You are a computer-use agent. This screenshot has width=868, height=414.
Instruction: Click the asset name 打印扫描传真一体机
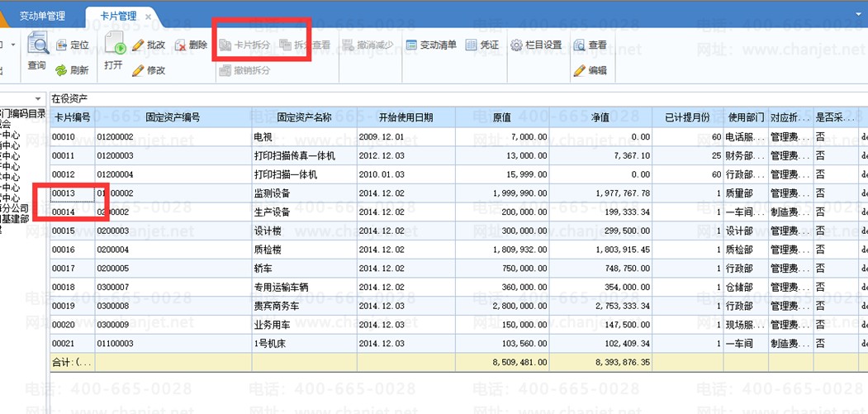coord(295,155)
